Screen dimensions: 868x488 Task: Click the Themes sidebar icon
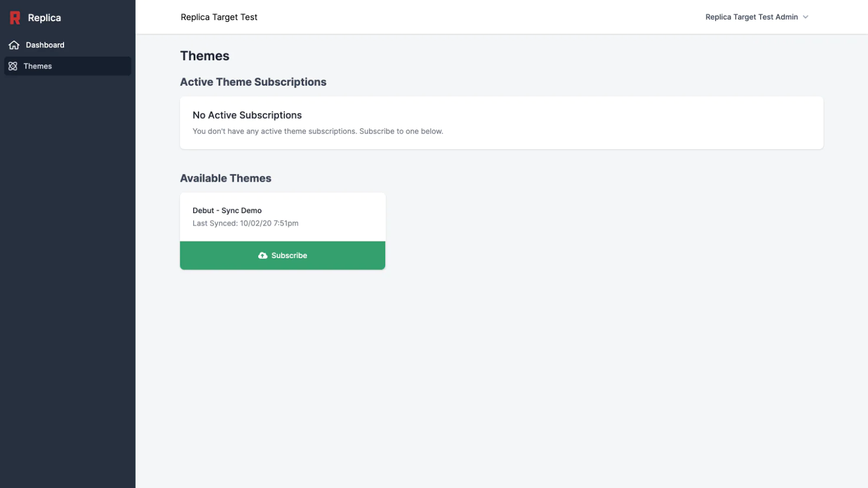click(x=13, y=66)
